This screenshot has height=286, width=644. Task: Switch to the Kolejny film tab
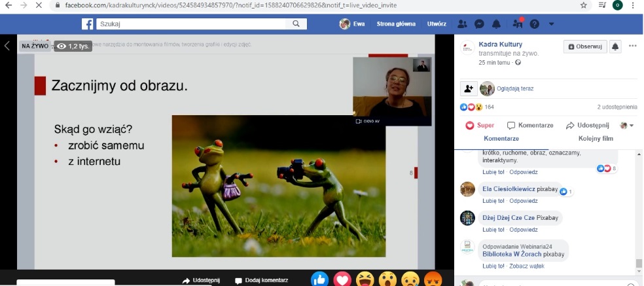pyautogui.click(x=596, y=139)
